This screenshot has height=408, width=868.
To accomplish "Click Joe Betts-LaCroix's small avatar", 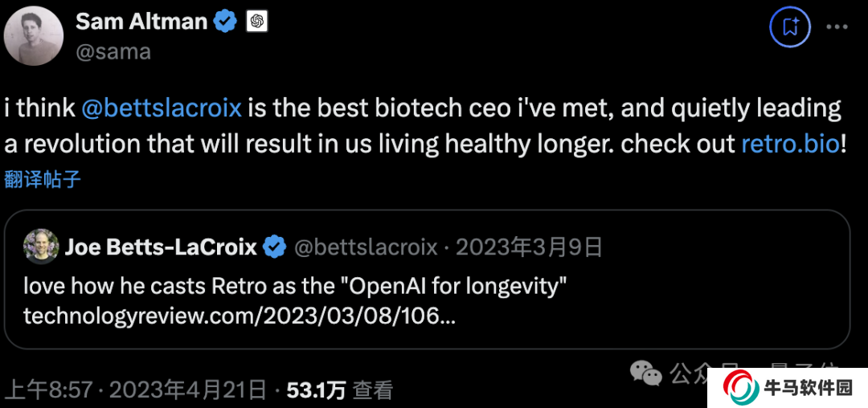I will click(39, 246).
